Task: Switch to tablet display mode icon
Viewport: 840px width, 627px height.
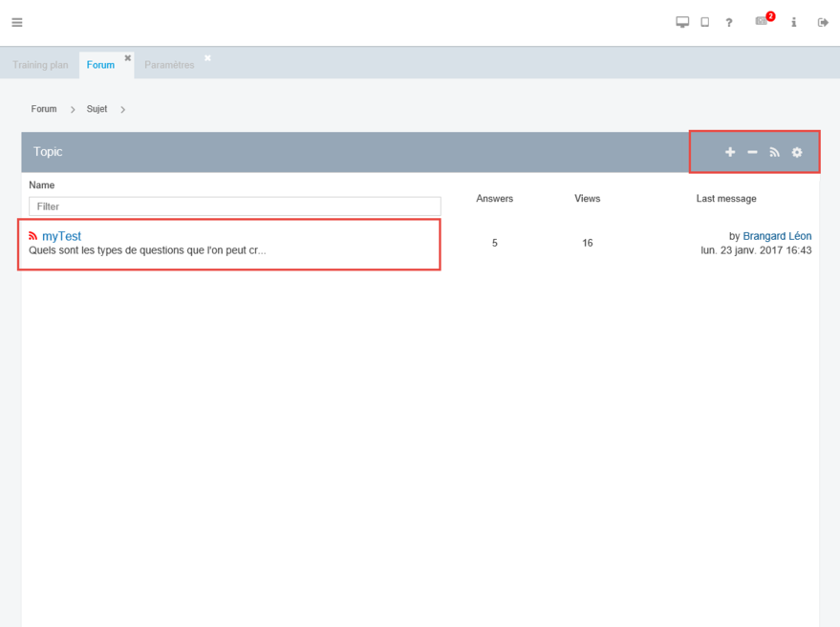Action: (x=705, y=23)
